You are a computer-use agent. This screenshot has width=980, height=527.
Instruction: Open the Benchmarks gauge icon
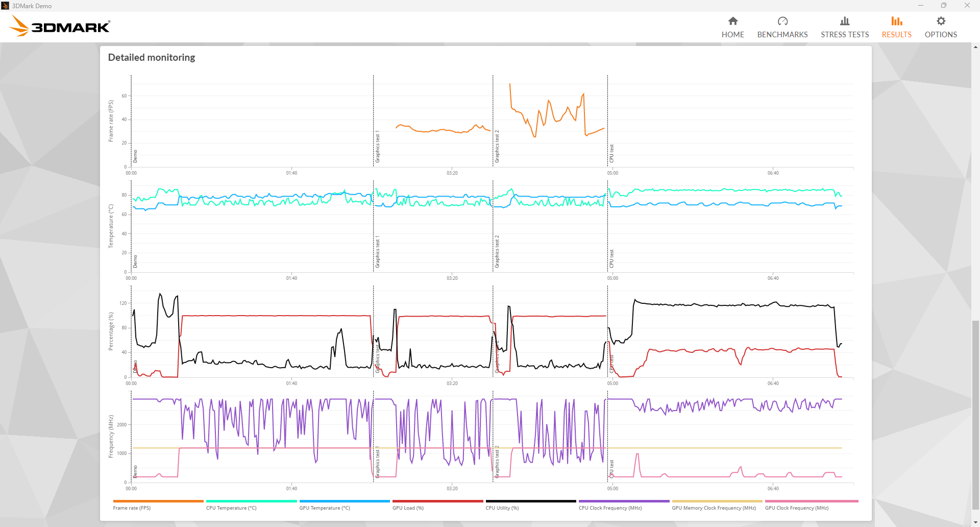point(782,21)
